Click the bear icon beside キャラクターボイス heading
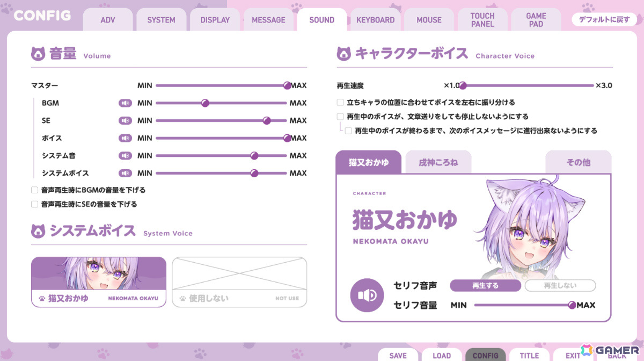This screenshot has width=644, height=361. [x=344, y=54]
